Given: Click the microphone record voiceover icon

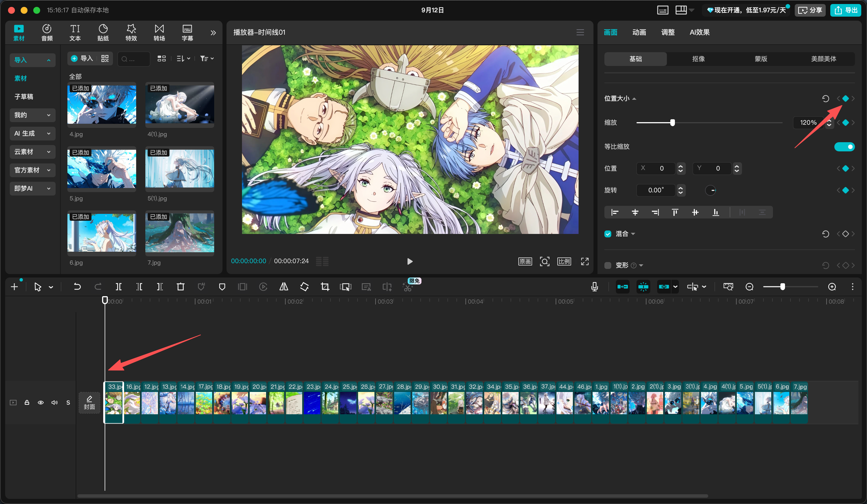Looking at the screenshot, I should 595,287.
